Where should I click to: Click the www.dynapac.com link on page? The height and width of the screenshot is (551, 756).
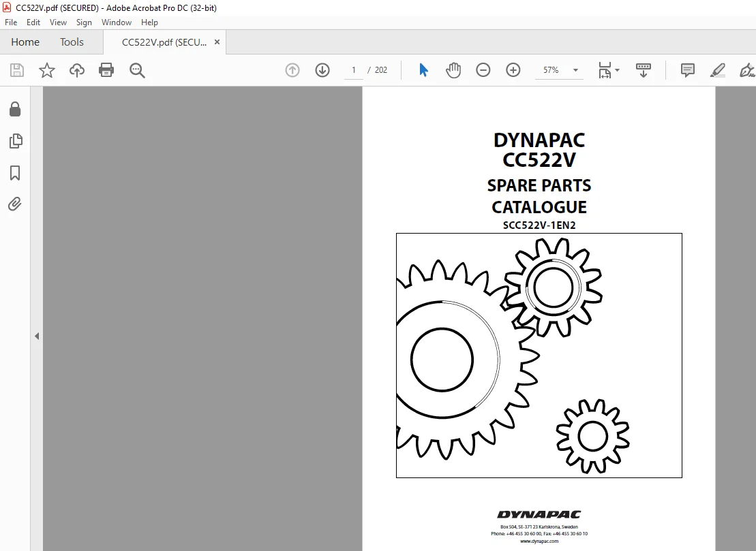tap(539, 541)
